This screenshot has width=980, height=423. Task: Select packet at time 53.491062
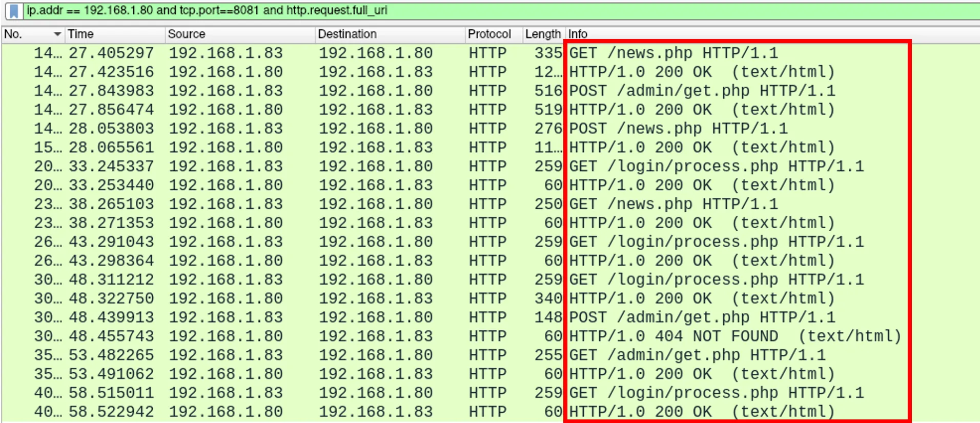tap(490, 374)
